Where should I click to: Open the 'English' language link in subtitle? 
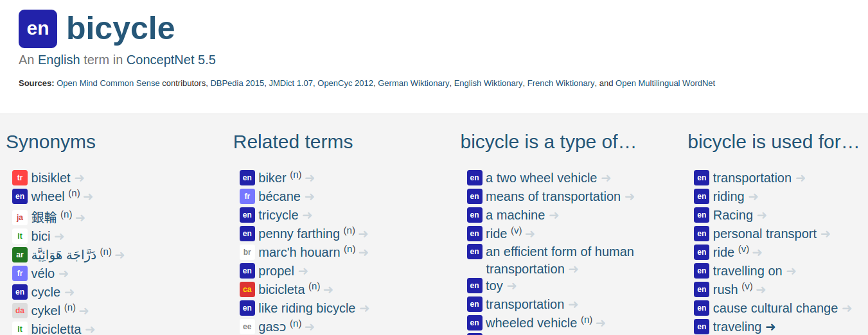[59, 60]
